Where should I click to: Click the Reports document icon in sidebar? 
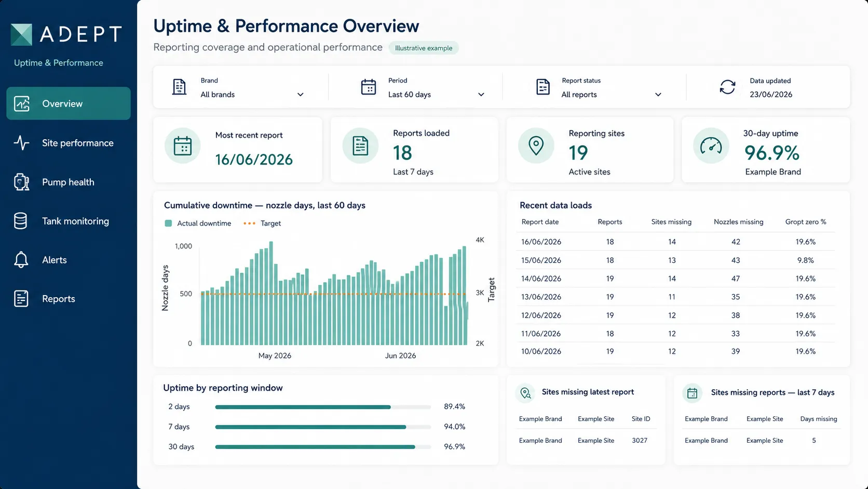point(21,298)
